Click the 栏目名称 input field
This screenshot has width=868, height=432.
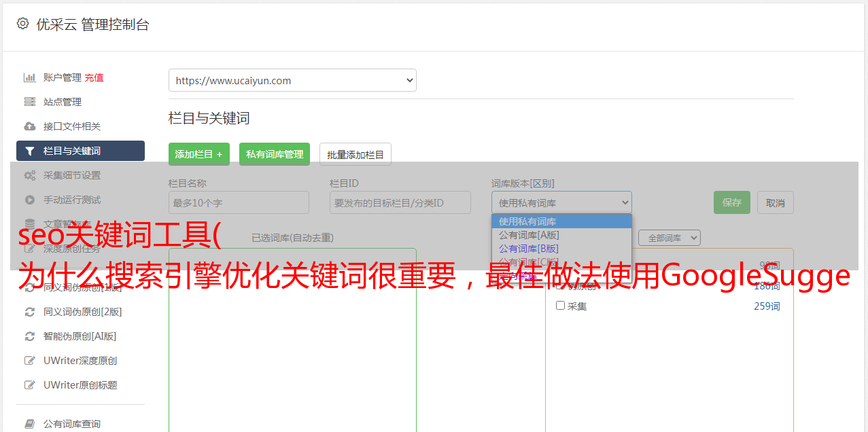pyautogui.click(x=239, y=202)
